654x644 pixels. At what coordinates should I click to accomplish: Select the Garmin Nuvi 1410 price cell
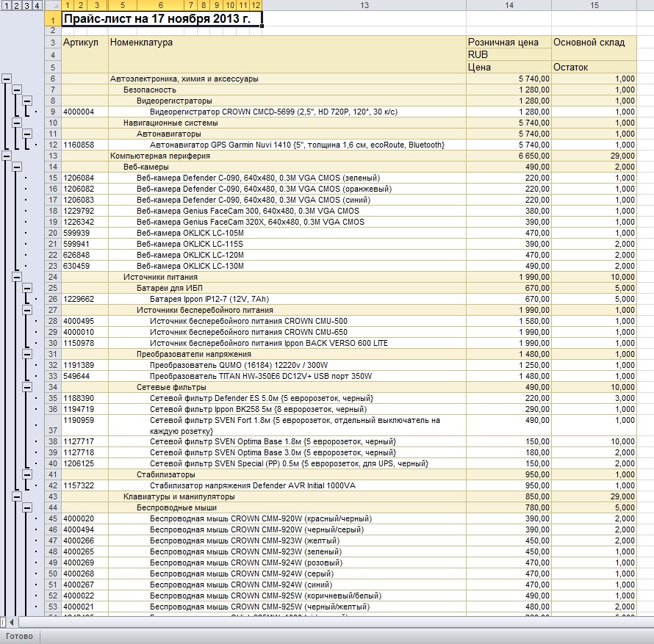point(509,145)
